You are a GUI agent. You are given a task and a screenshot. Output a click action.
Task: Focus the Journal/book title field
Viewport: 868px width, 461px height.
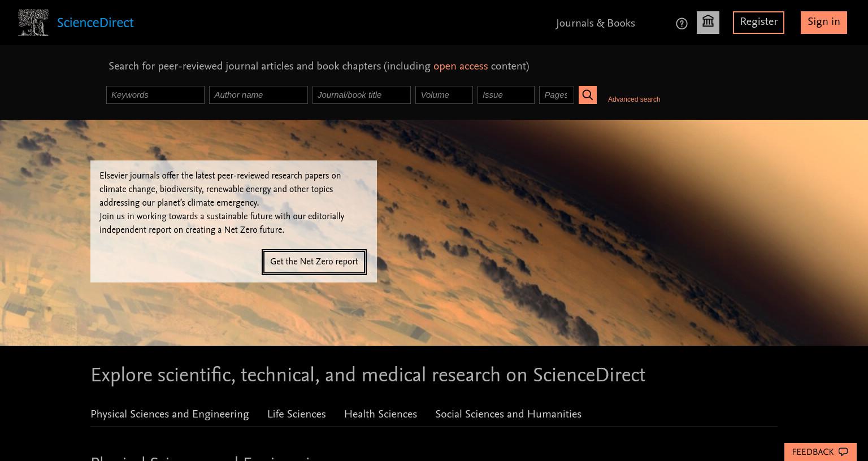click(x=362, y=95)
